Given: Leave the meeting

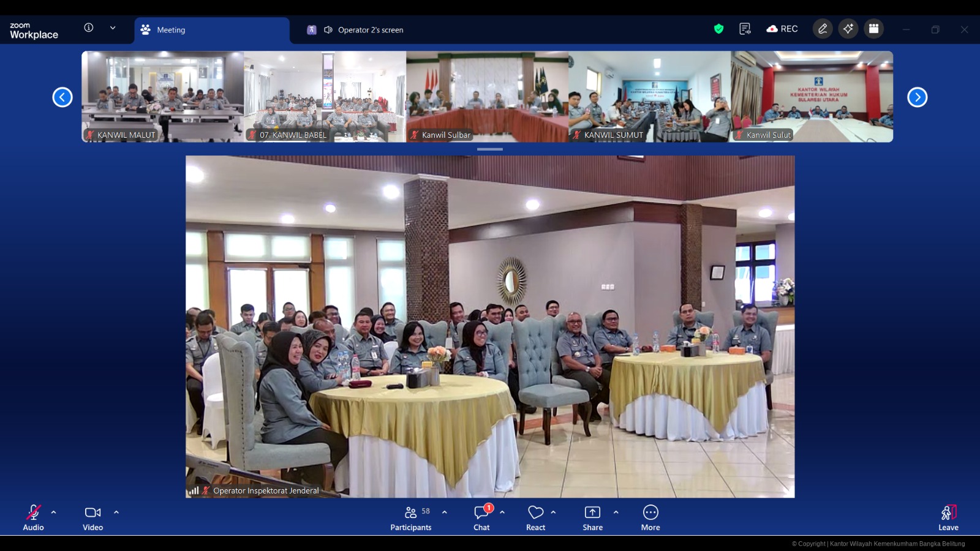Looking at the screenshot, I should click(x=948, y=517).
